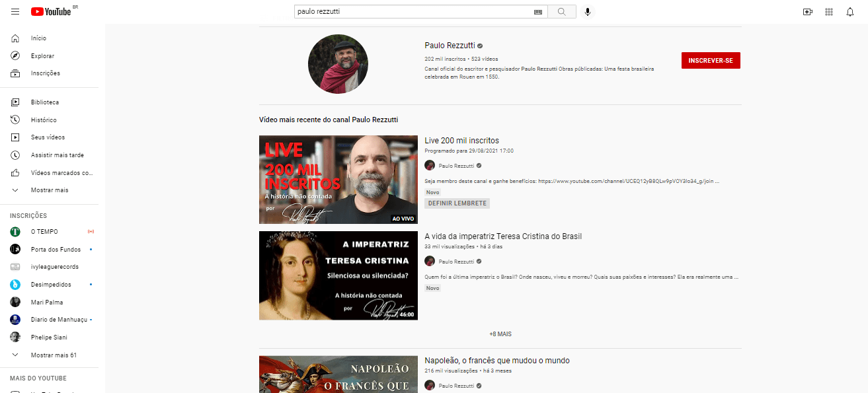
Task: Expand Mostrar mais 61 subscriptions
Action: coord(53,355)
